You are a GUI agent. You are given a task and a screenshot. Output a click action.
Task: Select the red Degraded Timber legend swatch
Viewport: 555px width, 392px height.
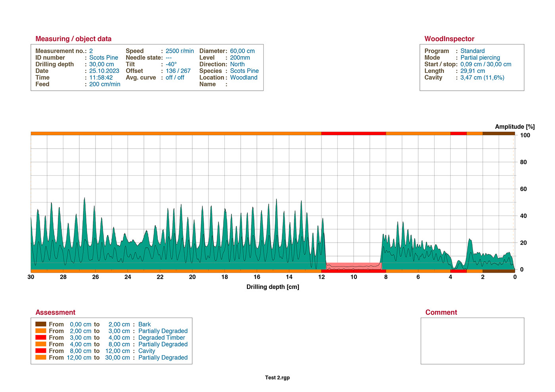coord(41,338)
